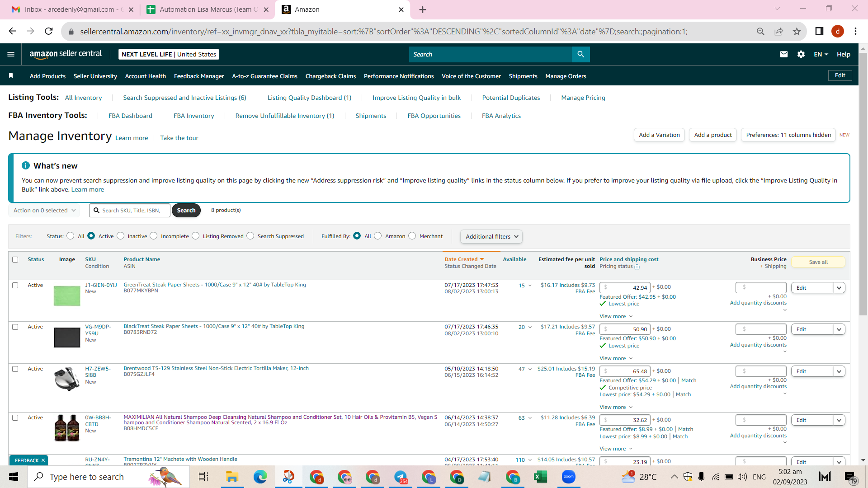This screenshot has width=868, height=488.
Task: Open Edit dropdown arrow for BlackTreat row
Action: click(x=840, y=329)
